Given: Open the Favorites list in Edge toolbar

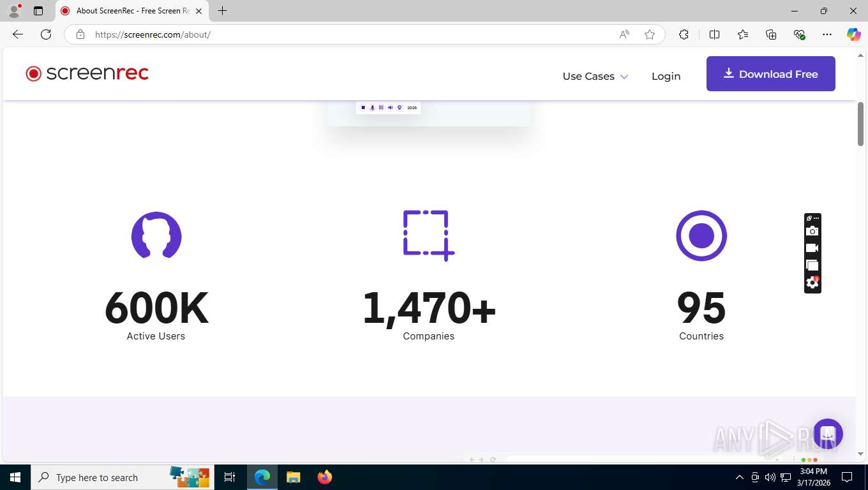Looking at the screenshot, I should pyautogui.click(x=743, y=34).
